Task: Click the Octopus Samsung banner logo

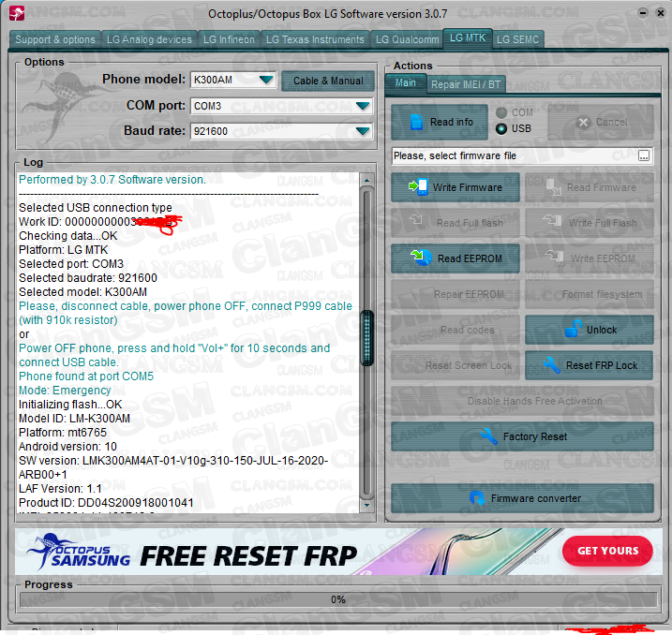Action: pos(78,552)
